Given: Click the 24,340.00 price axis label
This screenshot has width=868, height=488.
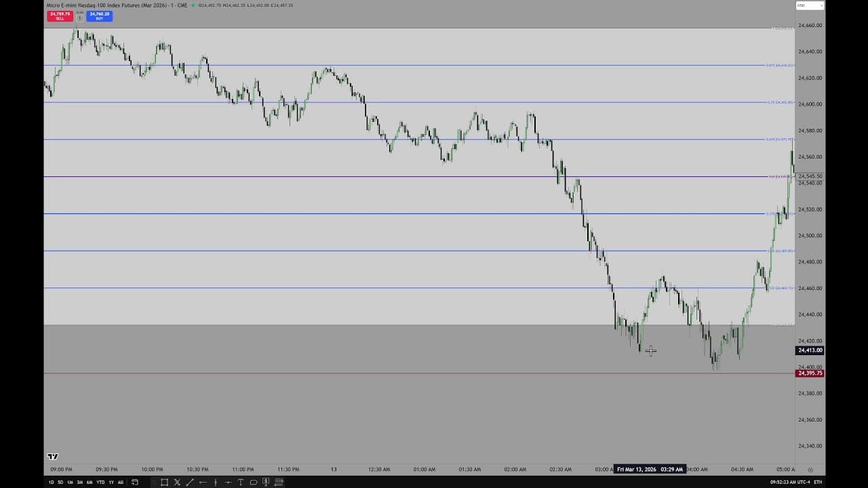Looking at the screenshot, I should (x=810, y=445).
